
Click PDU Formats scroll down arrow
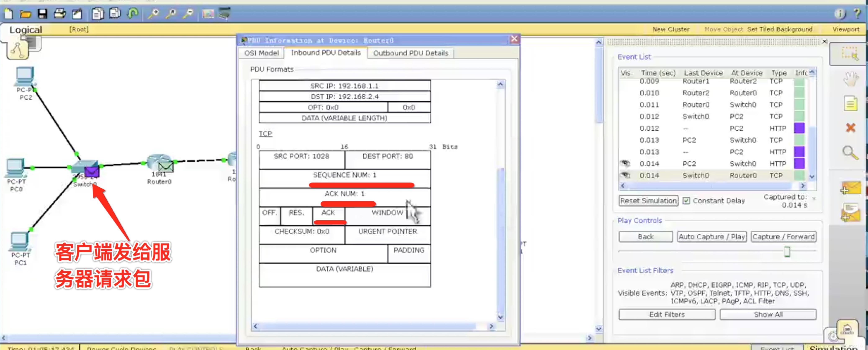pos(500,317)
